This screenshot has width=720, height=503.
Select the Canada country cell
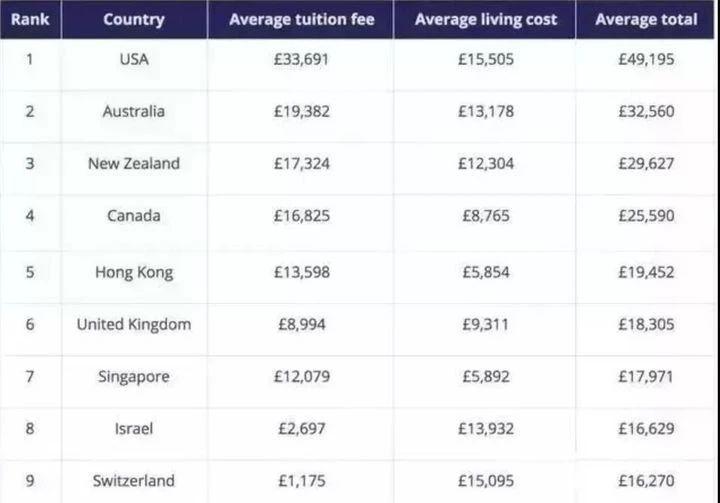[134, 215]
